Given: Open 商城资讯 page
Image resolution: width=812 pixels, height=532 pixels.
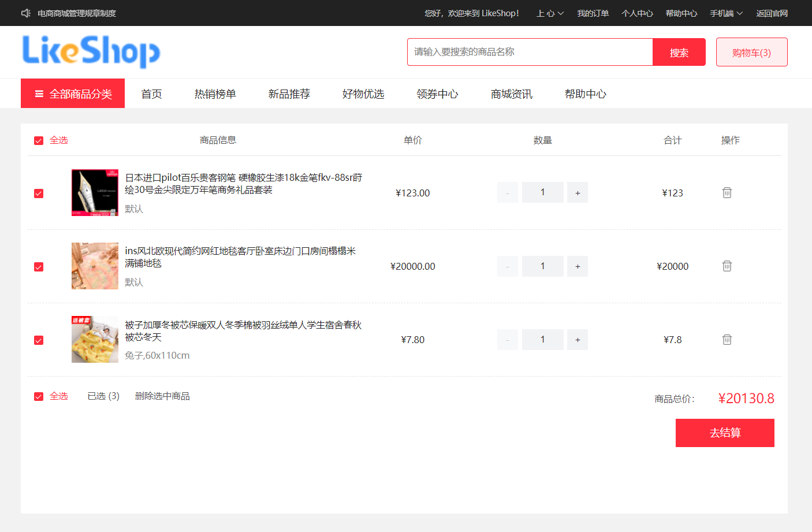Looking at the screenshot, I should click(x=511, y=94).
